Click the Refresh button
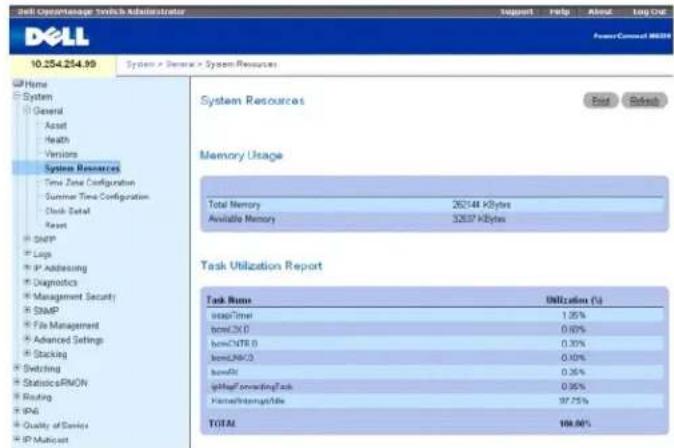The height and width of the screenshot is (448, 674). click(644, 101)
